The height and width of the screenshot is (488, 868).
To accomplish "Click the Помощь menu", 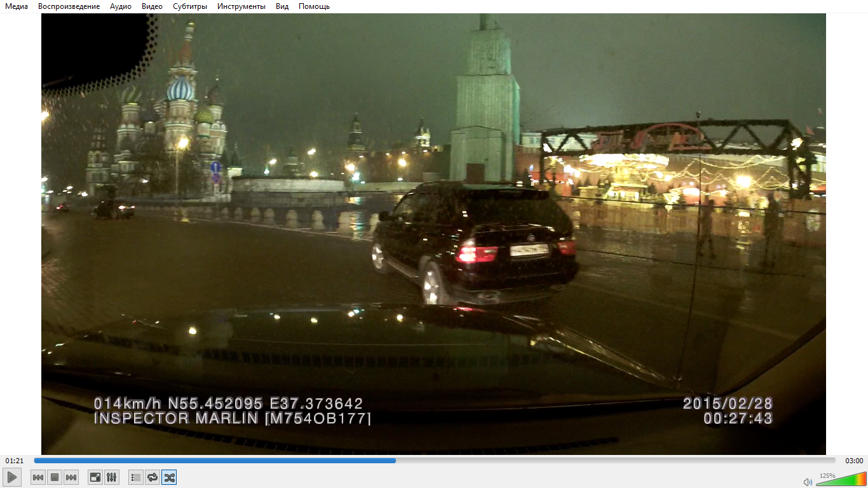I will [x=314, y=6].
